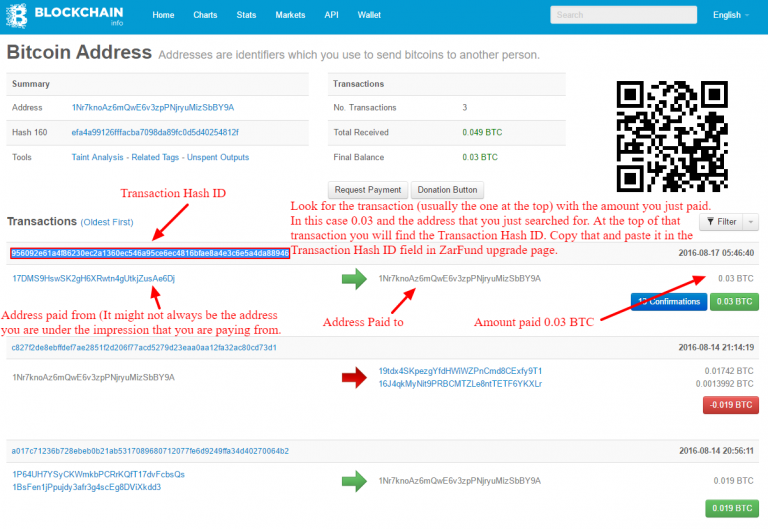Click the green arrow in third transaction
The image size is (768, 529).
[x=356, y=480]
